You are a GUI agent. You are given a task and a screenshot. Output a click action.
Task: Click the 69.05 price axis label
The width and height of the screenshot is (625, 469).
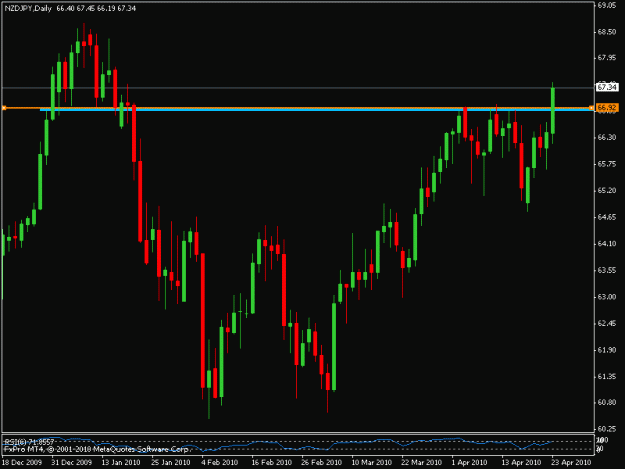coord(607,5)
